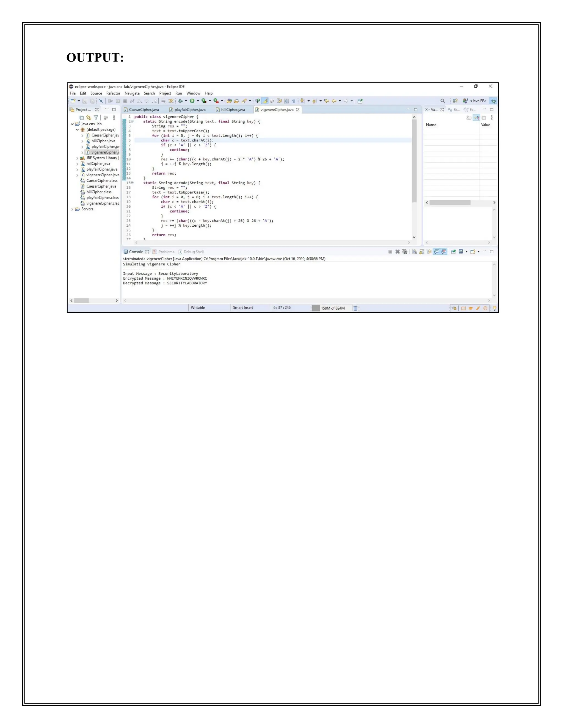This screenshot has width=563, height=728.
Task: Switch to the Problems tab
Action: click(x=166, y=252)
